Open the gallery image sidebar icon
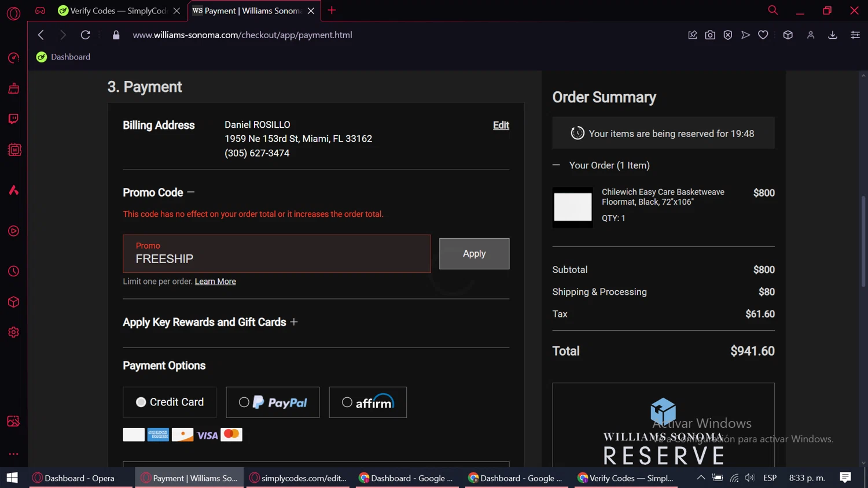 click(13, 421)
